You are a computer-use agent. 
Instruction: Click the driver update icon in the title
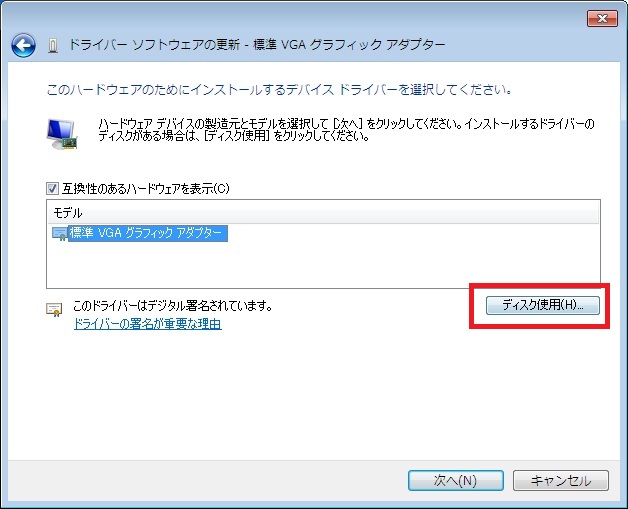click(x=53, y=46)
